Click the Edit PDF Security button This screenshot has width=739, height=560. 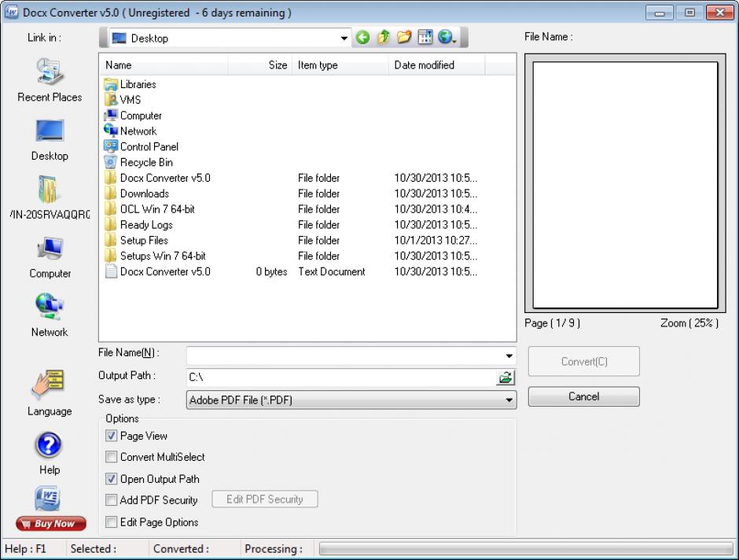point(265,499)
